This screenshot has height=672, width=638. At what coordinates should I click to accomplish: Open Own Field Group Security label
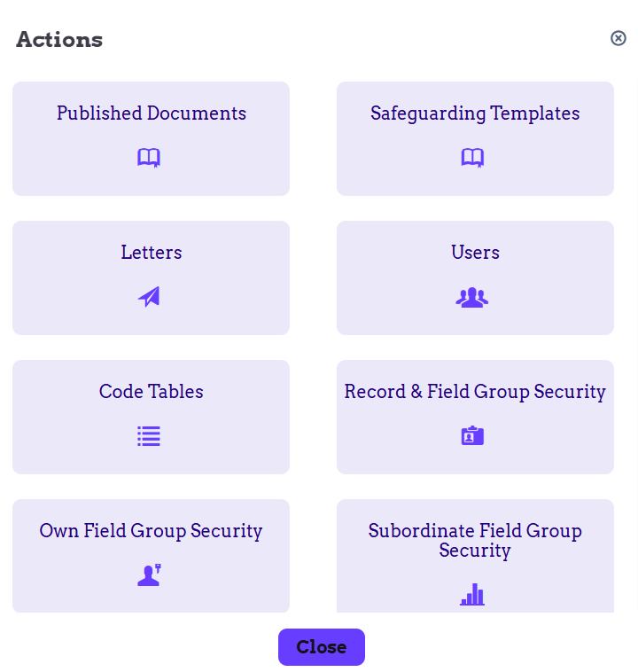(x=151, y=531)
